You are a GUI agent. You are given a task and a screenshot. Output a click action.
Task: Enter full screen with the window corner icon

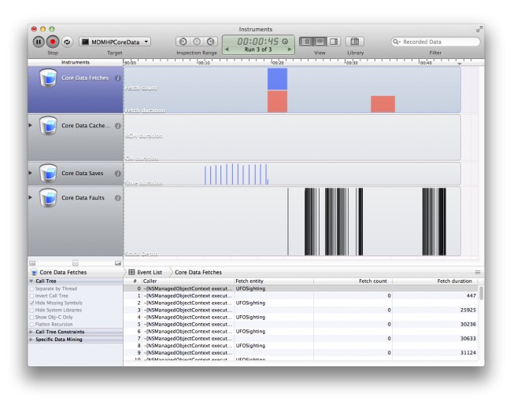click(x=478, y=30)
